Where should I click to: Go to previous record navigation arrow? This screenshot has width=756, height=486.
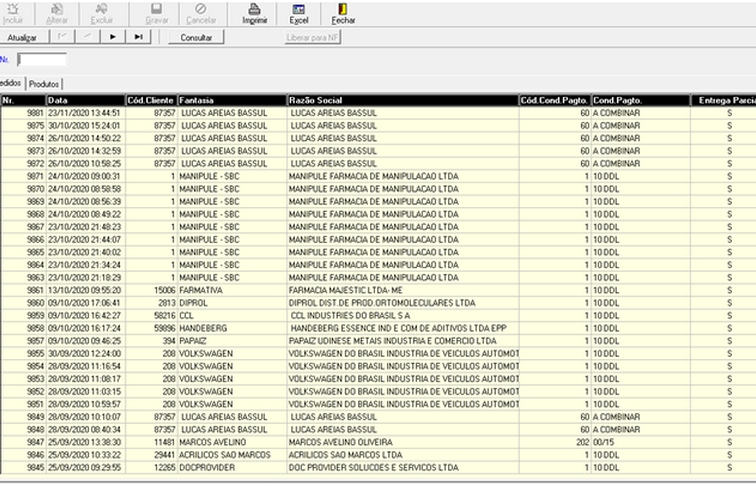pos(88,37)
